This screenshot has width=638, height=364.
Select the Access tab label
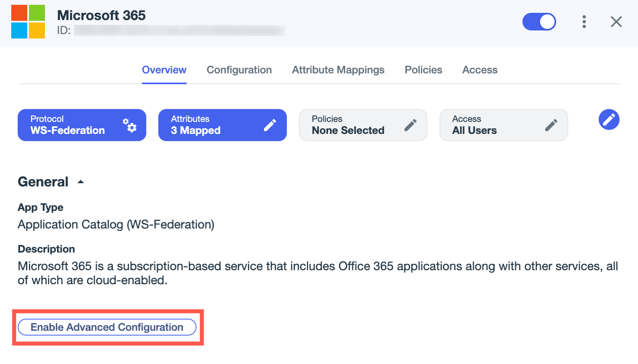480,70
